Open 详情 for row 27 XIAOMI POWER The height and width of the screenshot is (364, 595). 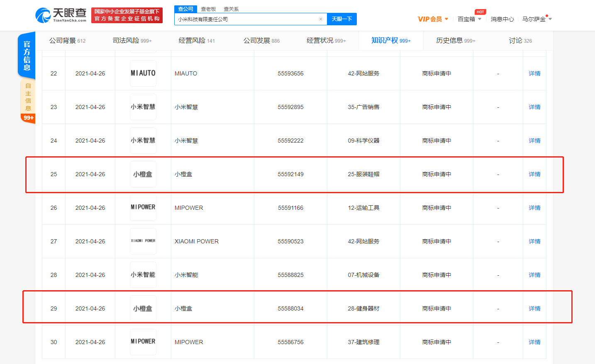(534, 241)
